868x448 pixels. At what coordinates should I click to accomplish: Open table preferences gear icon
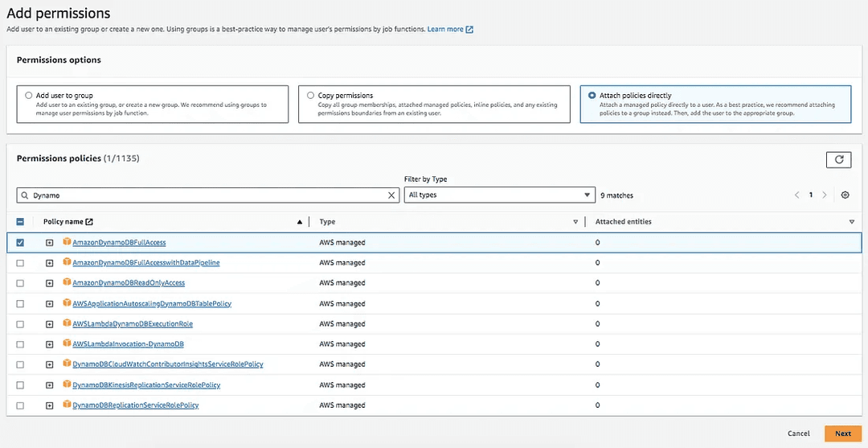pyautogui.click(x=845, y=195)
